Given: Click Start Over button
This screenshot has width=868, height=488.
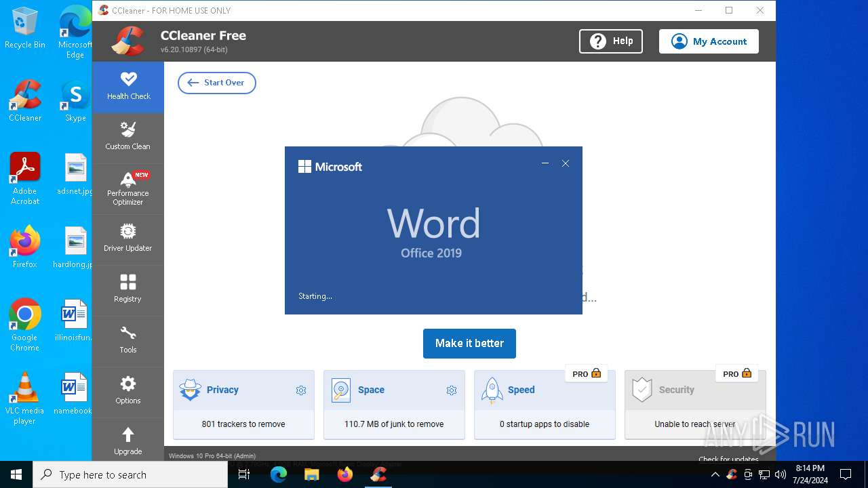Looking at the screenshot, I should click(216, 83).
